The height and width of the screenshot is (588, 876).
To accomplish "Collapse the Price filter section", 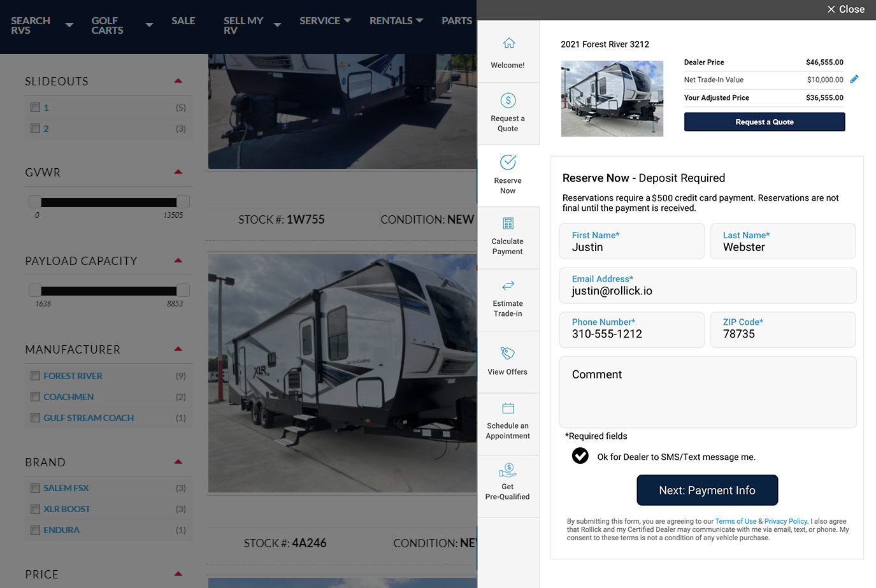I will click(178, 573).
